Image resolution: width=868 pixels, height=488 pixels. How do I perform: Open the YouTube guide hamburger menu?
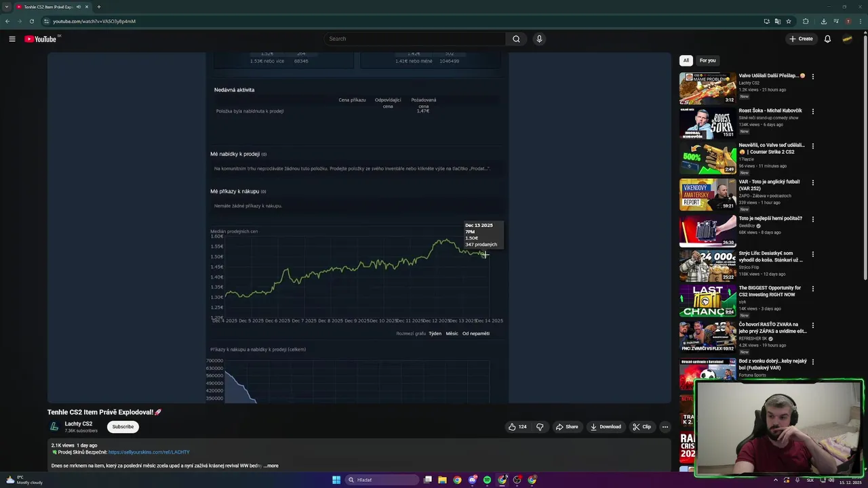coord(12,39)
